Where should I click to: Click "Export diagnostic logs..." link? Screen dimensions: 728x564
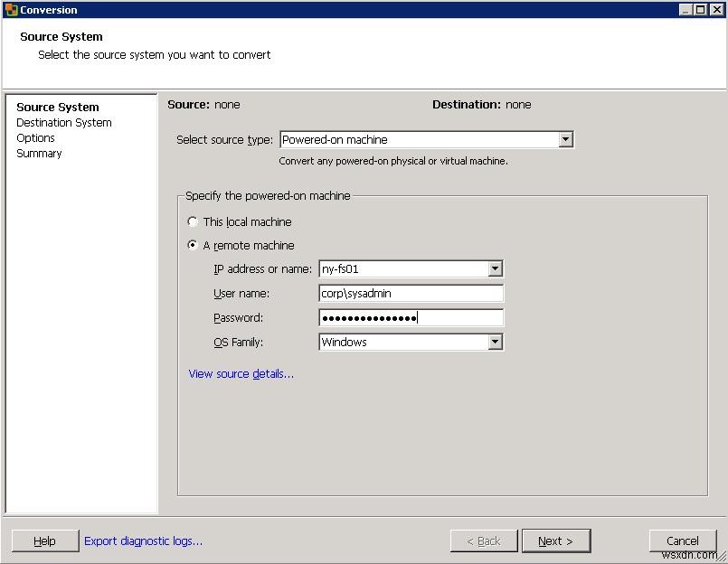[x=141, y=540]
